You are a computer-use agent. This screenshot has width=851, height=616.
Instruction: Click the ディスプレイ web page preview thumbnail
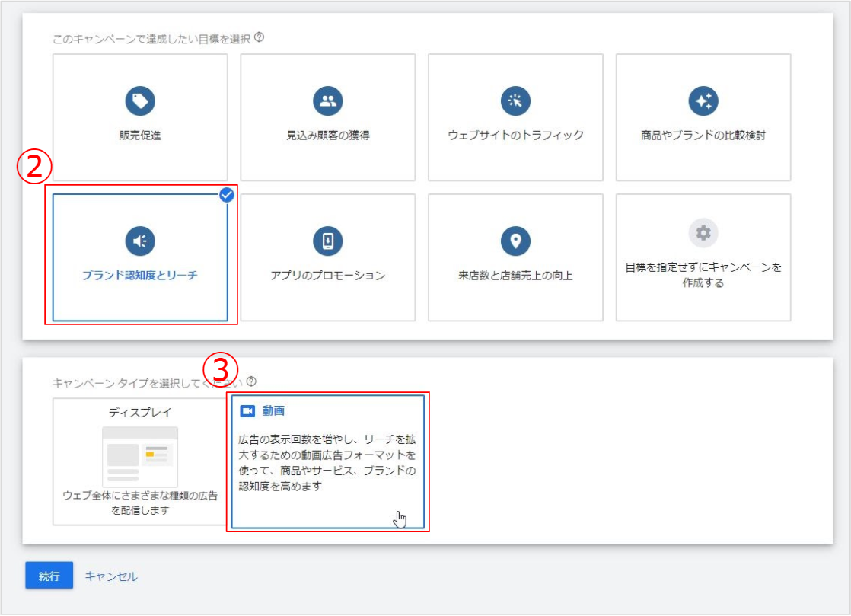(140, 456)
